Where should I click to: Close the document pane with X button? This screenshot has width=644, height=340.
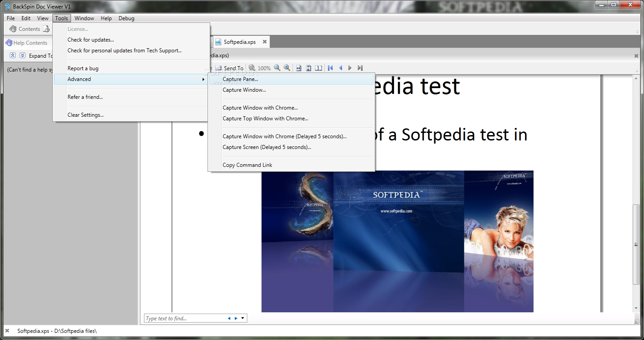point(636,56)
